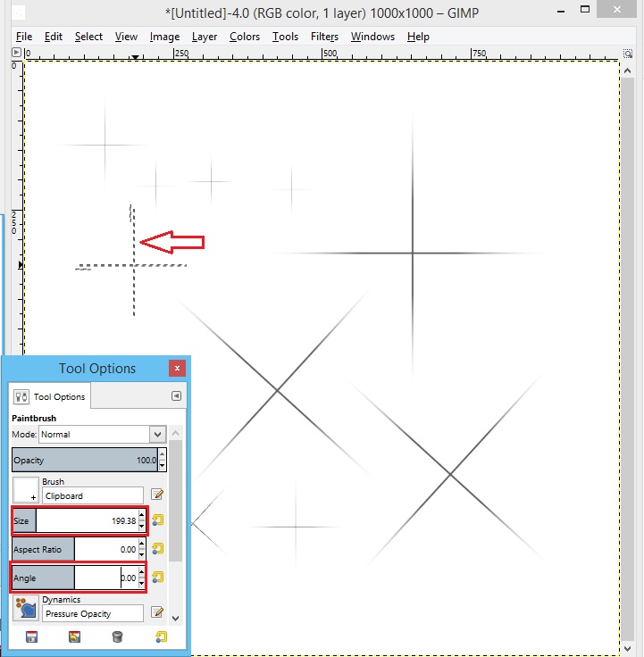Click the Angle value input field
The image size is (644, 657).
[x=107, y=578]
